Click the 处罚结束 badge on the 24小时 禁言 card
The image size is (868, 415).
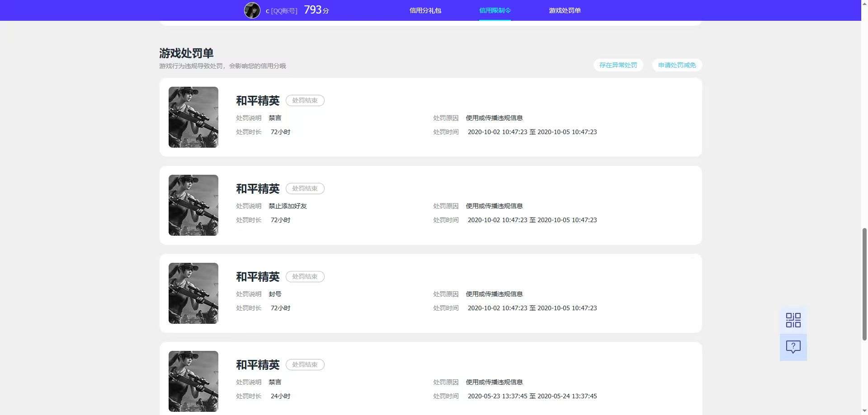point(305,364)
